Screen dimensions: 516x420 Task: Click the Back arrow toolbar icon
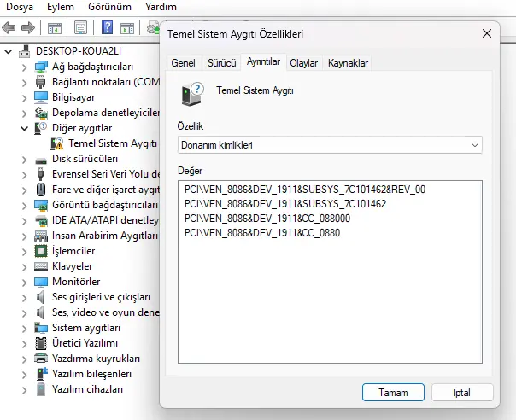(9, 28)
